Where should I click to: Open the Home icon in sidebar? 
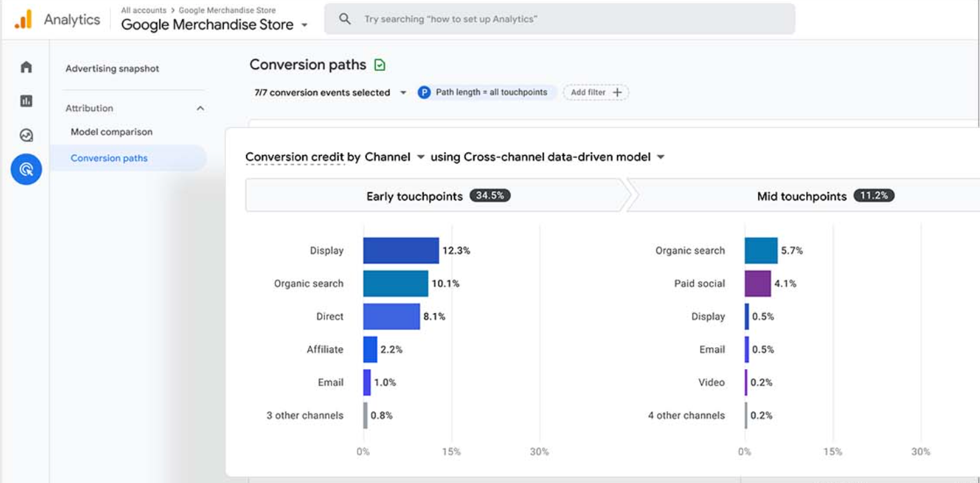pyautogui.click(x=26, y=67)
